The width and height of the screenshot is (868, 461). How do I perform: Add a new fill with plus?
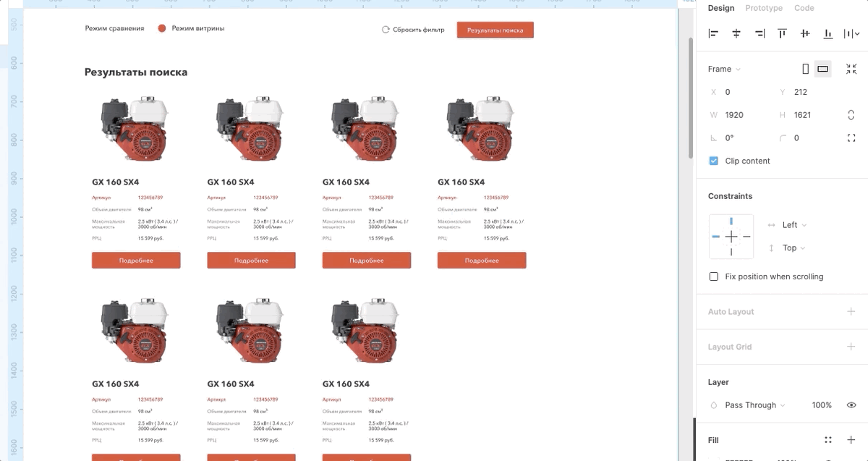(851, 440)
